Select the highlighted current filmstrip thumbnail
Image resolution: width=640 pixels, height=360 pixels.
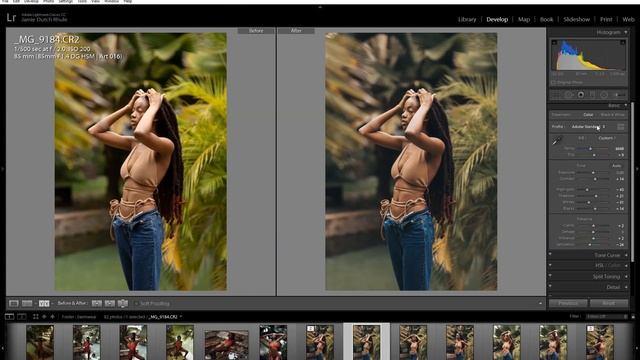coord(366,342)
